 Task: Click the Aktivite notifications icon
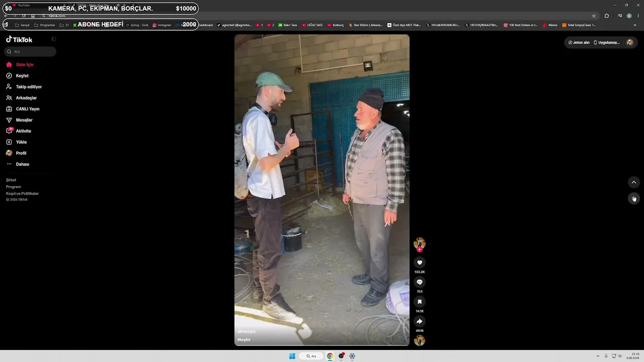tap(9, 131)
